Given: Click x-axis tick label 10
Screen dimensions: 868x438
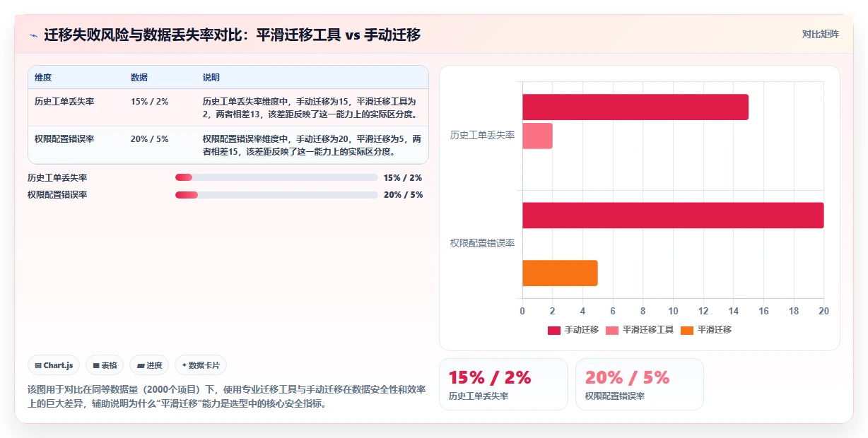Looking at the screenshot, I should click(x=673, y=311).
